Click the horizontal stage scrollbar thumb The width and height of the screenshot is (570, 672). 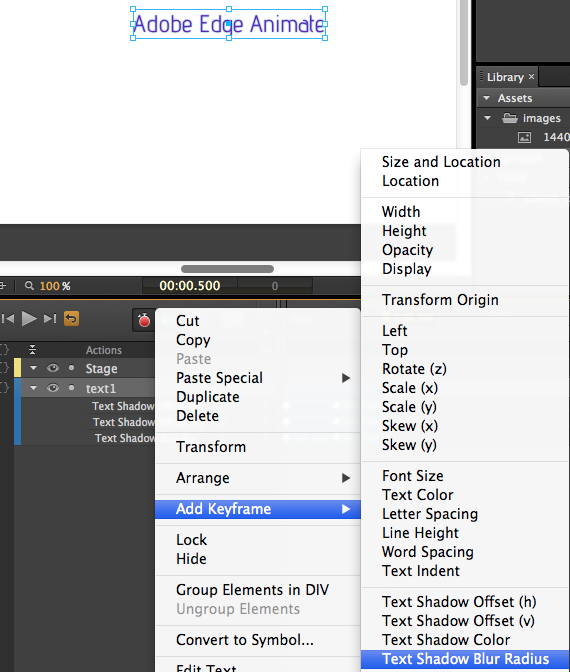227,269
